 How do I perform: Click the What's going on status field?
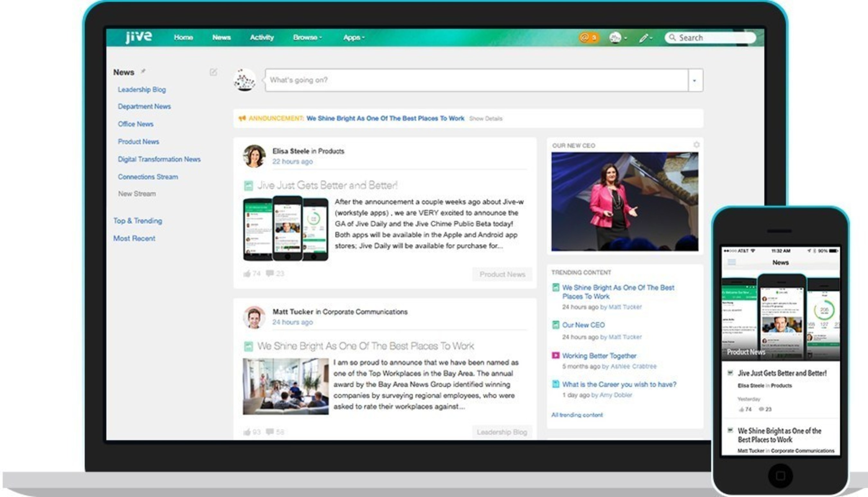pyautogui.click(x=476, y=80)
